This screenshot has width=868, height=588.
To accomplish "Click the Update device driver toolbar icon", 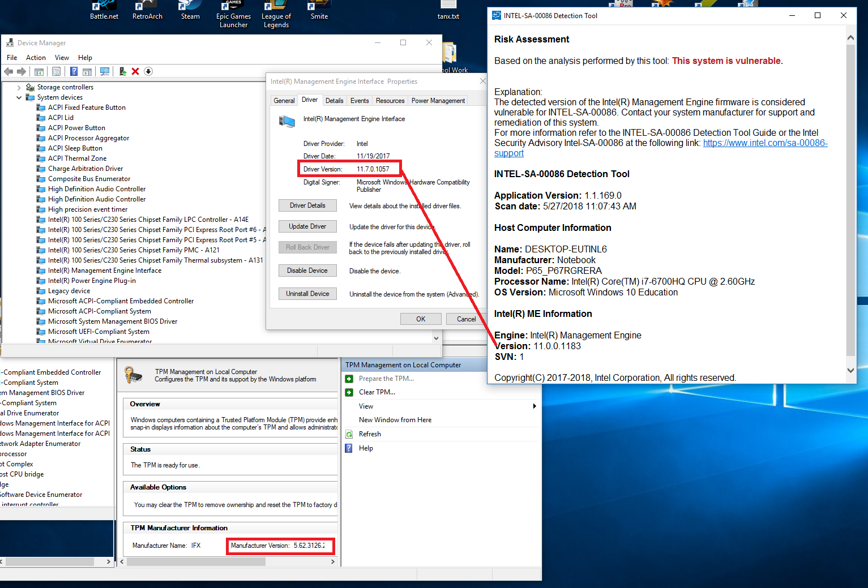I will click(122, 71).
